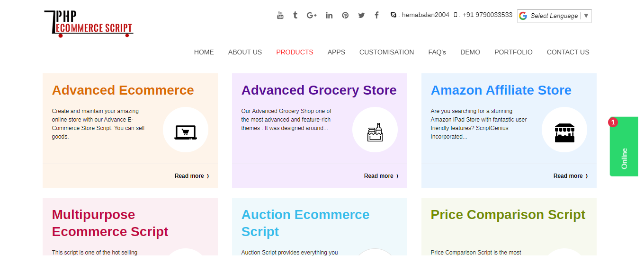Navigate to CONTACT US page
Image resolution: width=644 pixels, height=263 pixels.
pyautogui.click(x=568, y=52)
